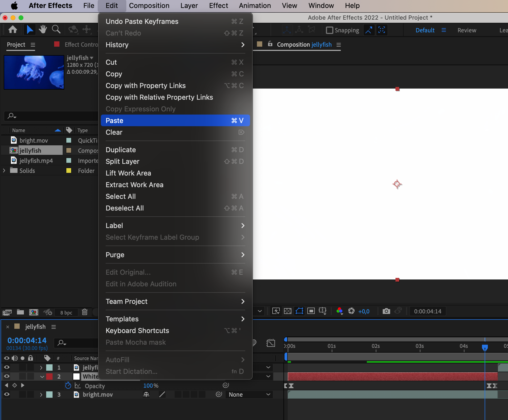Collapse layer 2 White solid properties
508x420 pixels.
[x=42, y=377]
